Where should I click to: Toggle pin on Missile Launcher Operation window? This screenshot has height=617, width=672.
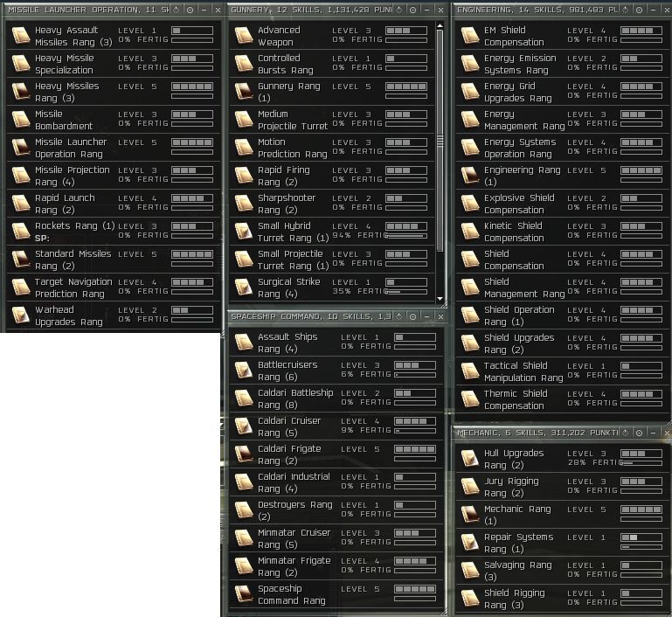(x=190, y=10)
